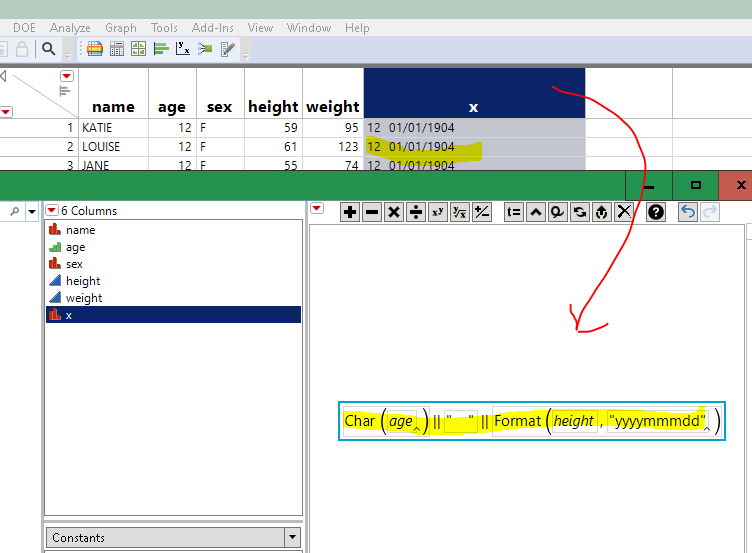Insert Add (plus) operator in formula editor
Screen dimensions: 752x553
coord(350,212)
